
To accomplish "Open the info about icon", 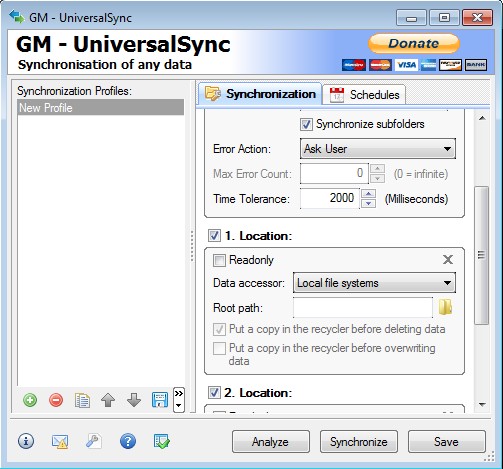I will 26,441.
